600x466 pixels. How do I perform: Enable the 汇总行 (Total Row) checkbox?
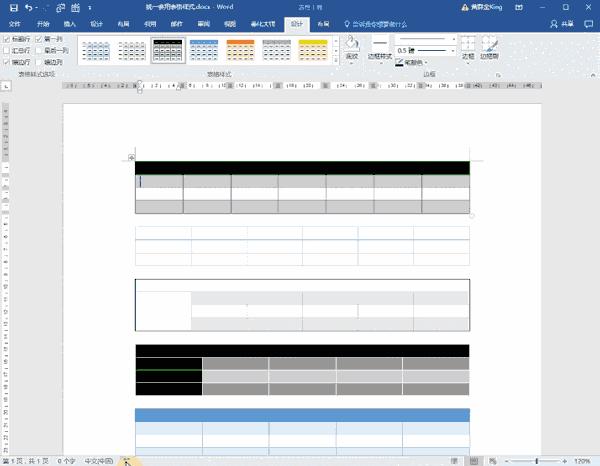click(6, 51)
